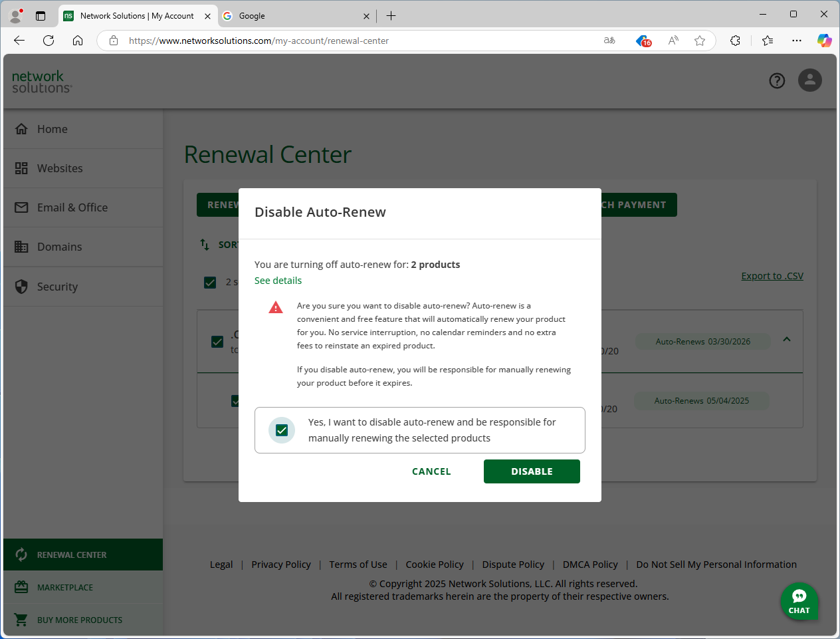
Task: Click Cancel in the dialog
Action: 431,471
